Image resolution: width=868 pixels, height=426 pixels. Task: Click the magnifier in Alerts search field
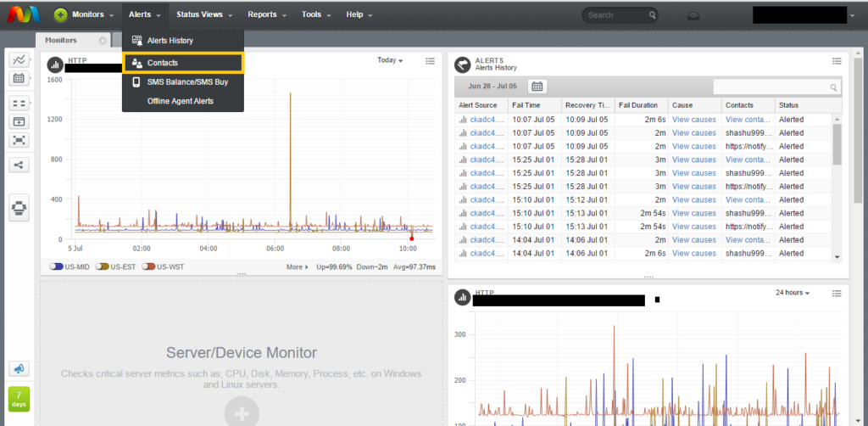[834, 87]
